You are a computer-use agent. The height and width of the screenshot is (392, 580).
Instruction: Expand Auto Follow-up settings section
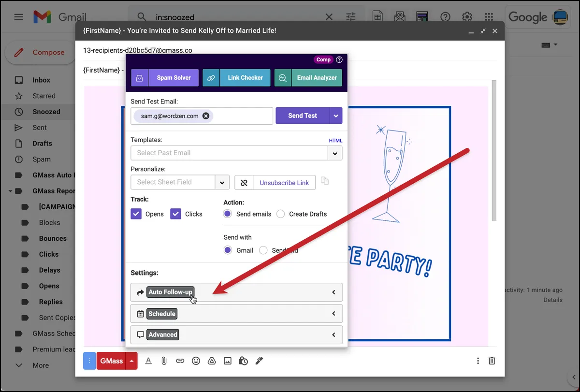[236, 292]
